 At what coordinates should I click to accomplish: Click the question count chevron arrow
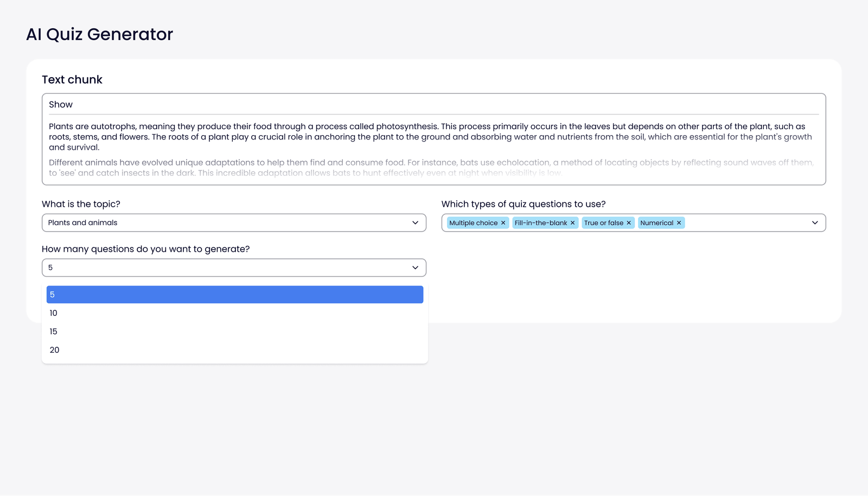coord(415,268)
